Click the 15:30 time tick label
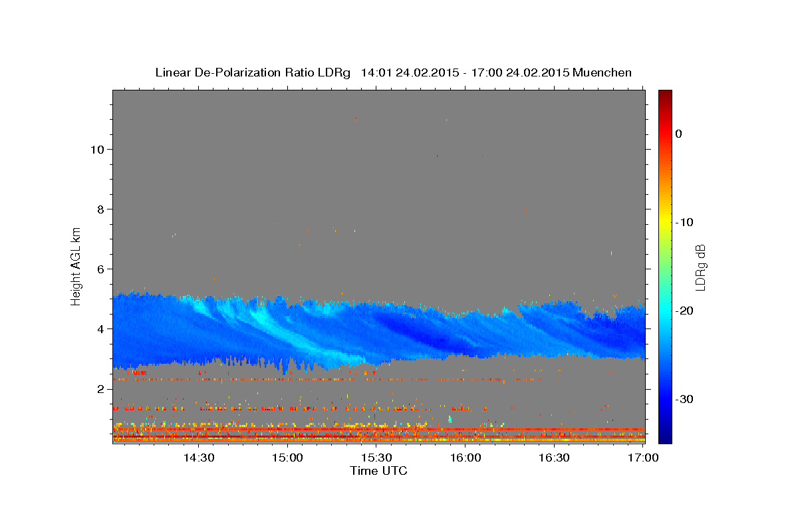The width and height of the screenshot is (798, 532). [x=376, y=458]
